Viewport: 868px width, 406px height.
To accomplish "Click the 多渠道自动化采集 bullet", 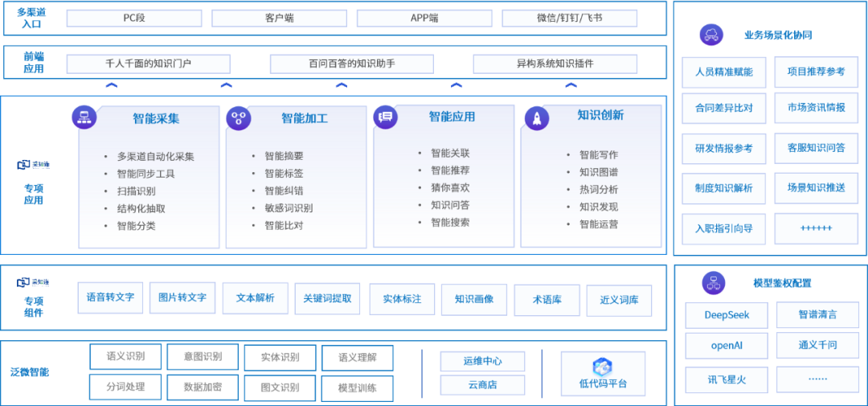I will point(156,157).
